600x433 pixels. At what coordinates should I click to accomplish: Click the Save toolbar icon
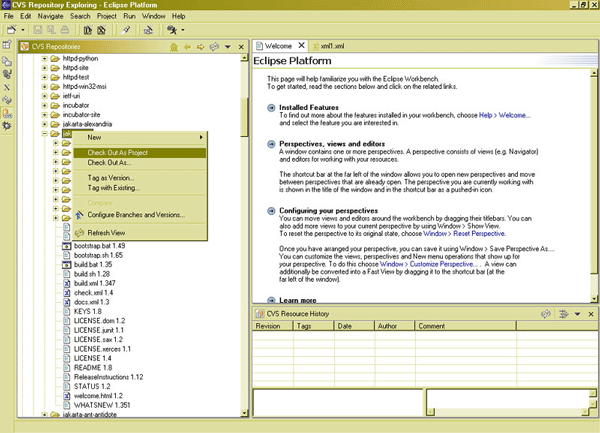pos(38,29)
